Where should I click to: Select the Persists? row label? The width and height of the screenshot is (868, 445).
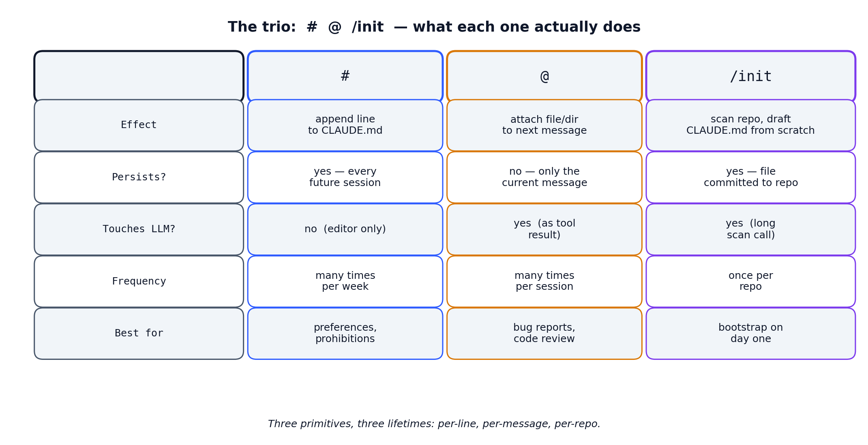(139, 177)
